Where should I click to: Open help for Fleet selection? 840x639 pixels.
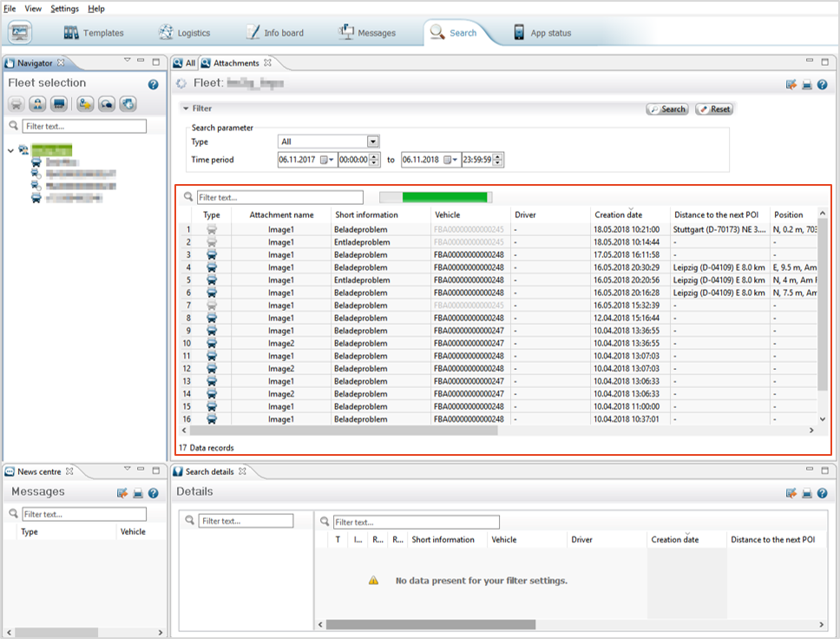coord(154,85)
